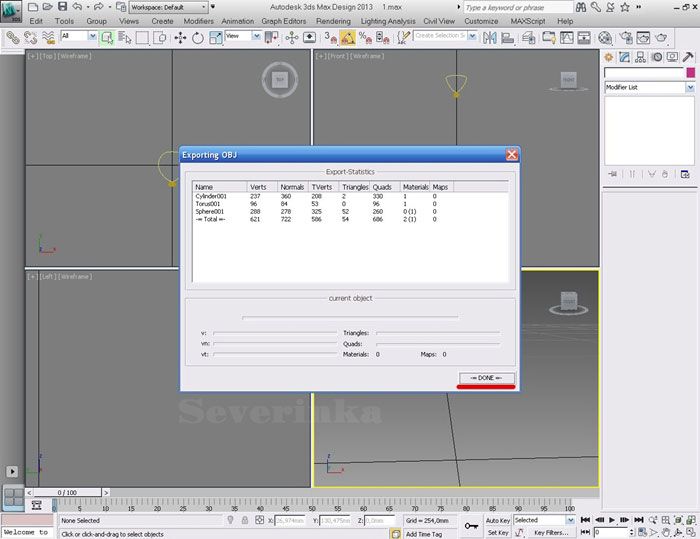Viewport: 700px width, 539px height.
Task: Click the pink object color swatch
Action: (x=689, y=73)
